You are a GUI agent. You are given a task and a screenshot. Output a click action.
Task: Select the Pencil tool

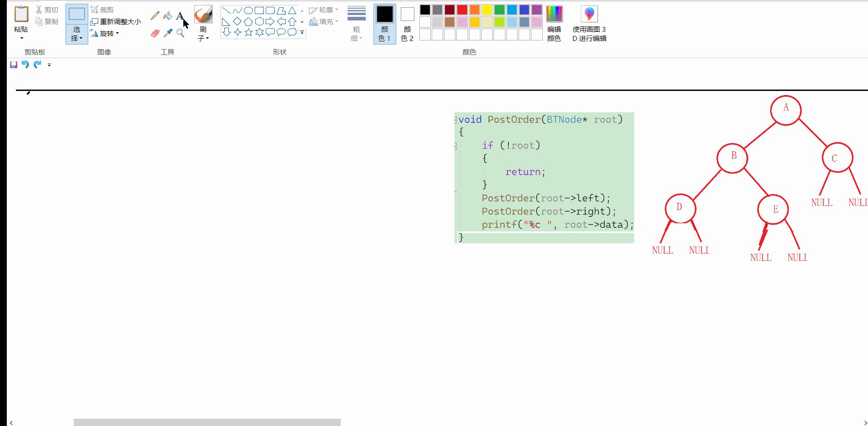click(x=155, y=15)
